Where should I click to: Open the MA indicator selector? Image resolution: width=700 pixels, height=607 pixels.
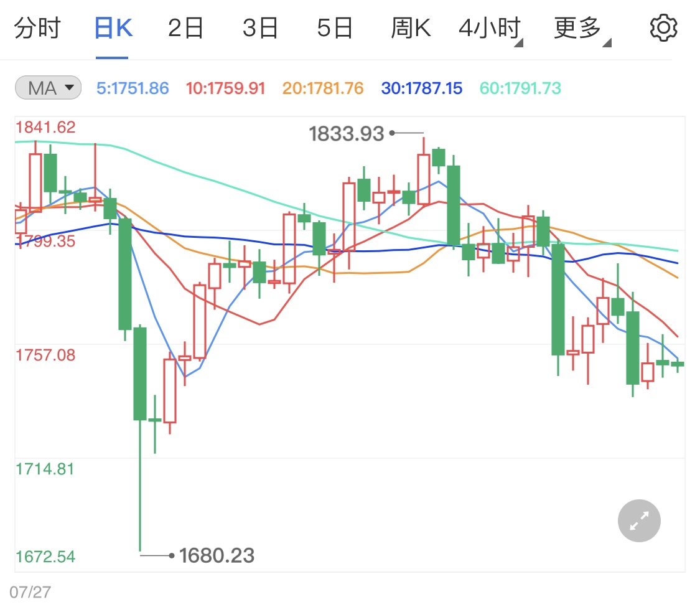[x=47, y=88]
